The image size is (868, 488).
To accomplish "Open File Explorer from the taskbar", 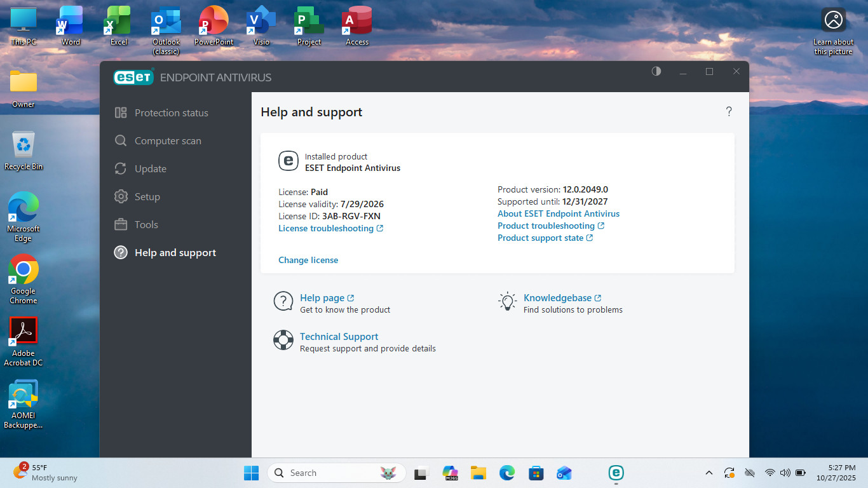I will coord(478,473).
